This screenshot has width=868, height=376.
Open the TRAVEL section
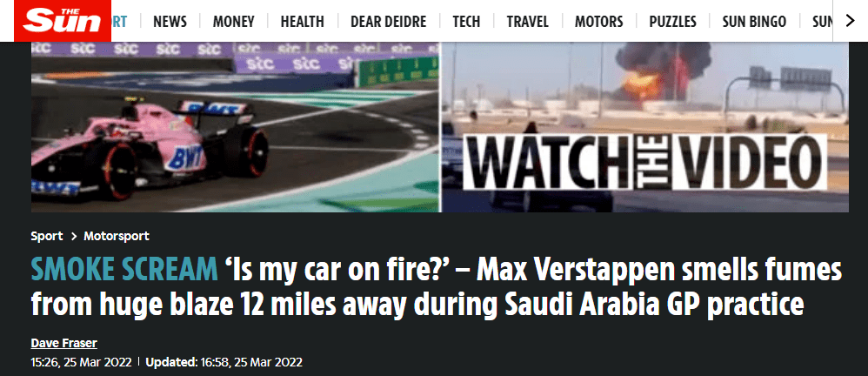(x=528, y=22)
